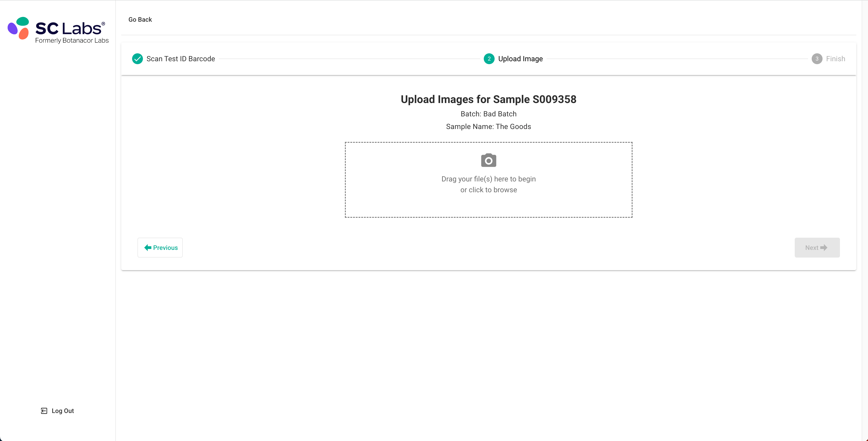
Task: Click 'or click to browse' text
Action: point(488,190)
